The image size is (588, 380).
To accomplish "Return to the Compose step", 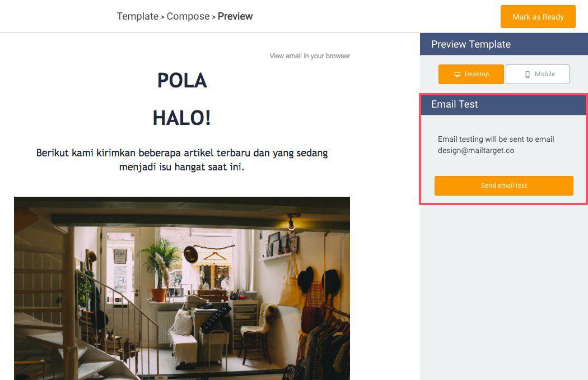I will pos(188,16).
